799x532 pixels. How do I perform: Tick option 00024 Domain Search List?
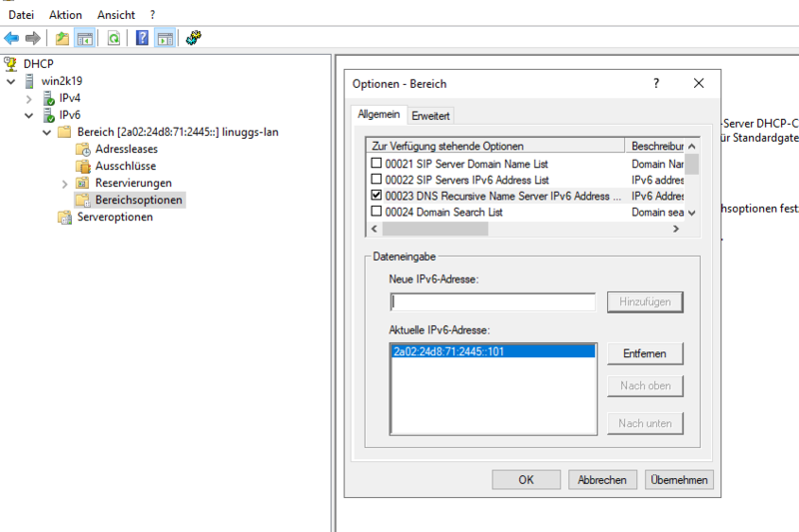click(x=377, y=212)
